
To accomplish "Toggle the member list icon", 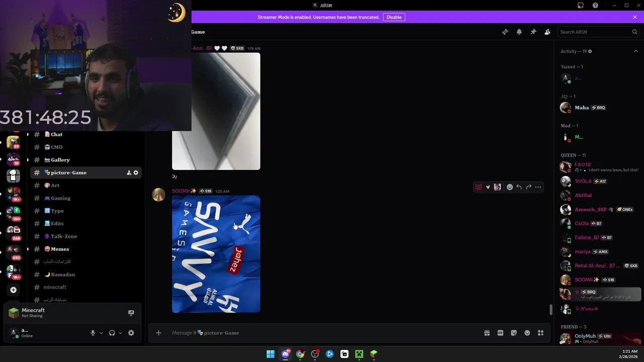I will (547, 32).
